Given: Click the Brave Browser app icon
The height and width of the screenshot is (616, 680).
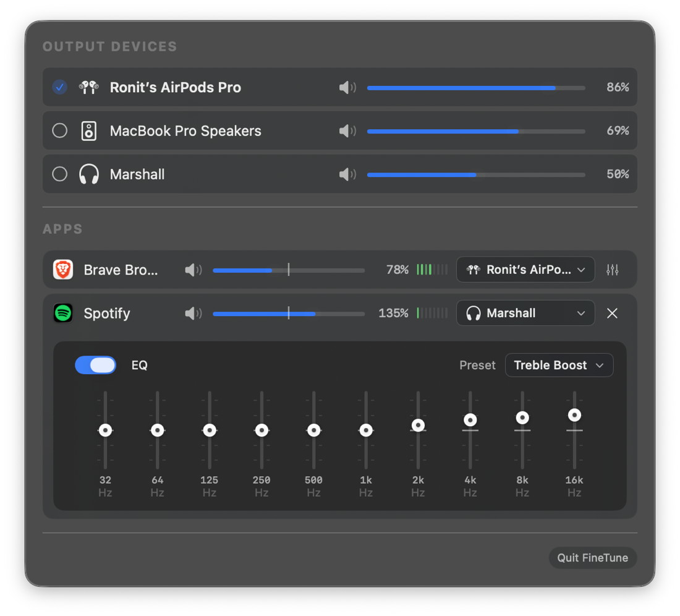Looking at the screenshot, I should [63, 270].
